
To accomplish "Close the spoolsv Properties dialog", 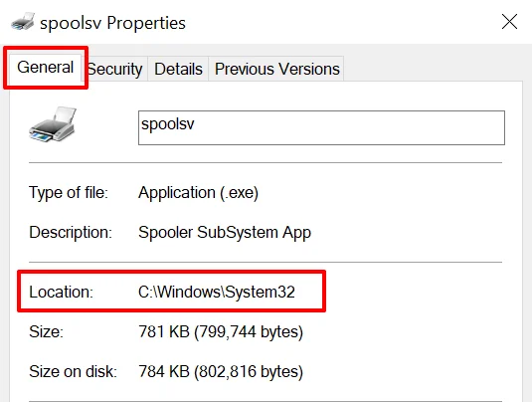I will coord(509,22).
